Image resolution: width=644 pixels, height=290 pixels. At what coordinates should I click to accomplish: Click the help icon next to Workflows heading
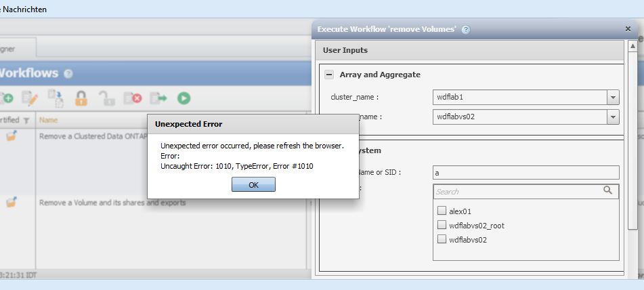(68, 74)
